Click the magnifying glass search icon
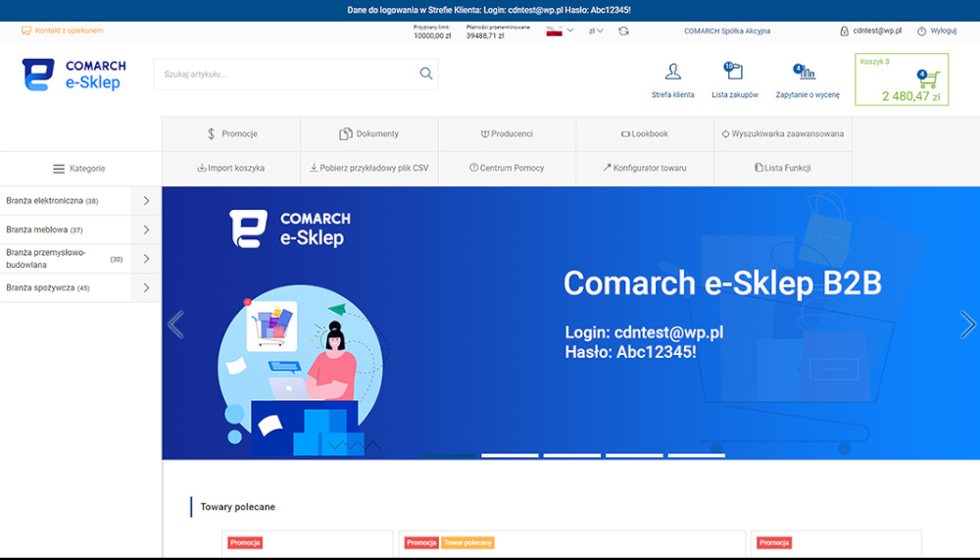The width and height of the screenshot is (980, 560). (425, 74)
